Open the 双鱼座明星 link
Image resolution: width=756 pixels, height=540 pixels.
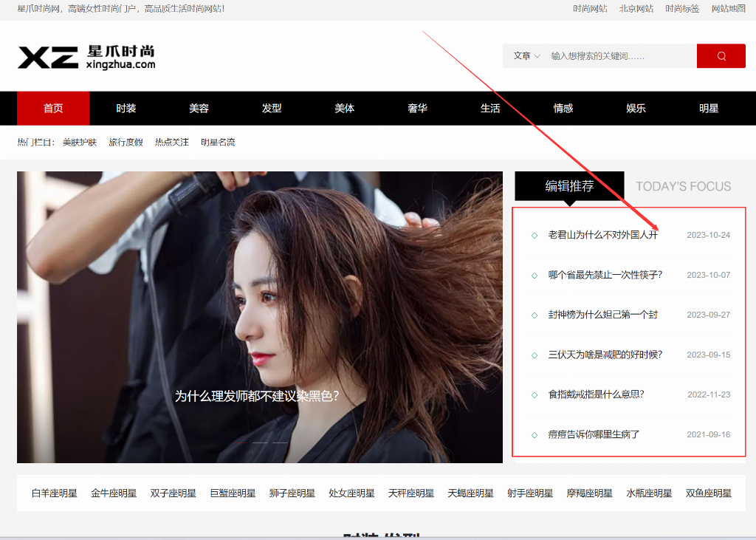tap(708, 493)
